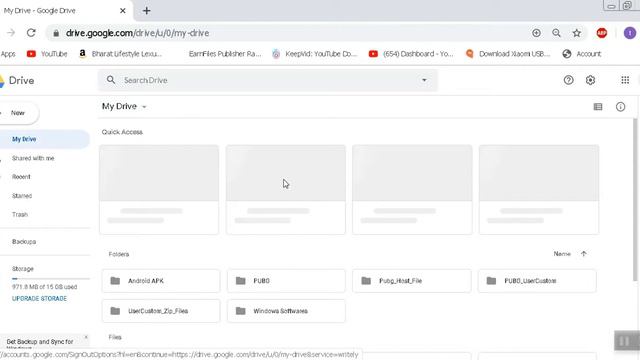640x360 pixels.
Task: Select the PUBG_UserCustom folder
Action: point(537,281)
